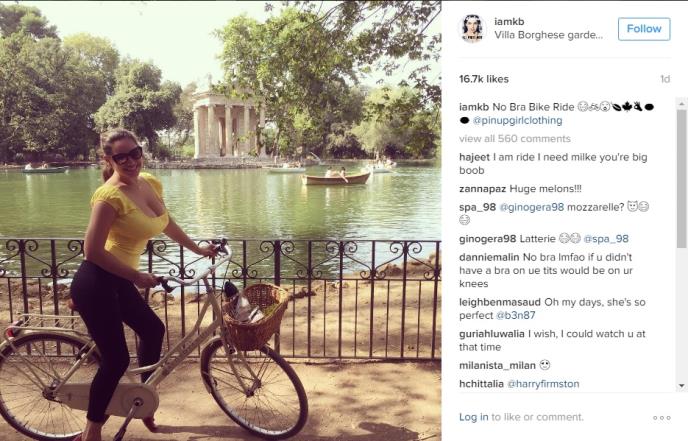The height and width of the screenshot is (441, 688).
Task: Open the @ginogera98 mention link
Action: [532, 207]
